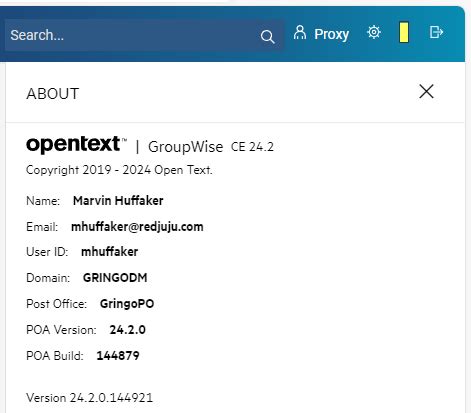
Task: Click the Copyright 2019 - 2024 line
Action: (x=119, y=170)
